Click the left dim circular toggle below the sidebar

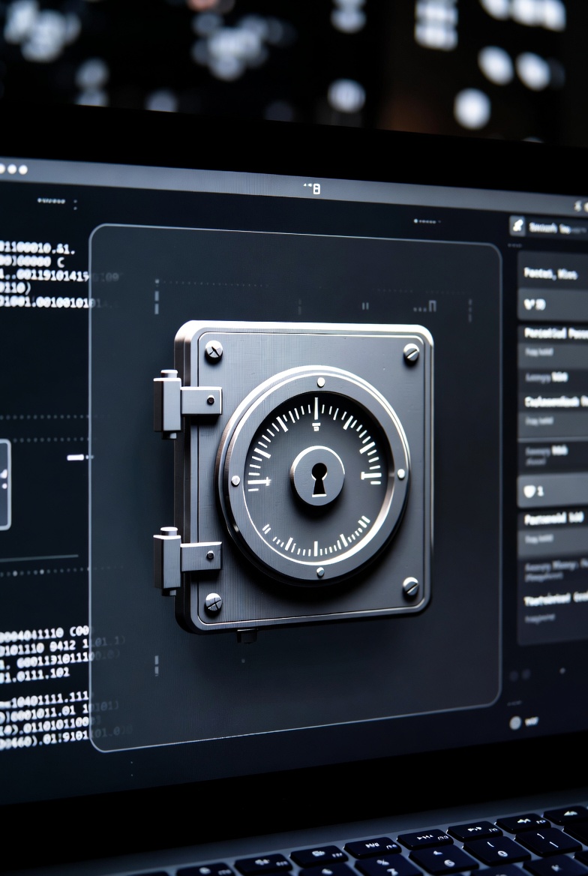coord(514,675)
